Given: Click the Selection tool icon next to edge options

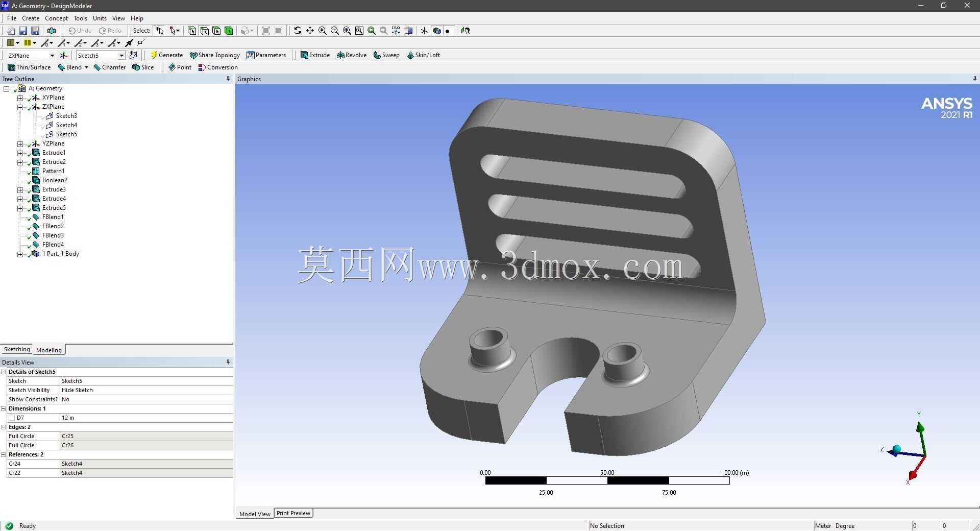Looking at the screenshot, I should (x=129, y=43).
